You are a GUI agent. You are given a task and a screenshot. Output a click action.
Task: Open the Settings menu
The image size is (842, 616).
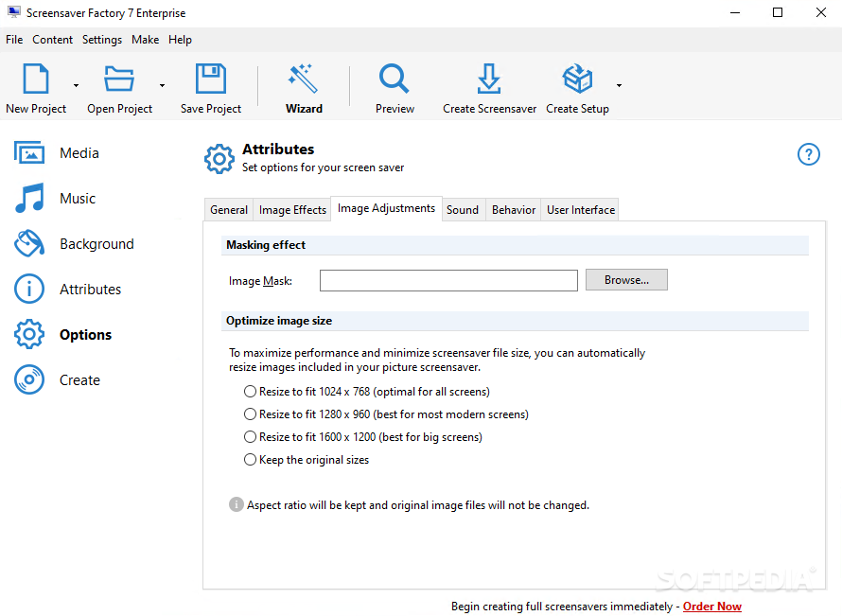point(102,40)
